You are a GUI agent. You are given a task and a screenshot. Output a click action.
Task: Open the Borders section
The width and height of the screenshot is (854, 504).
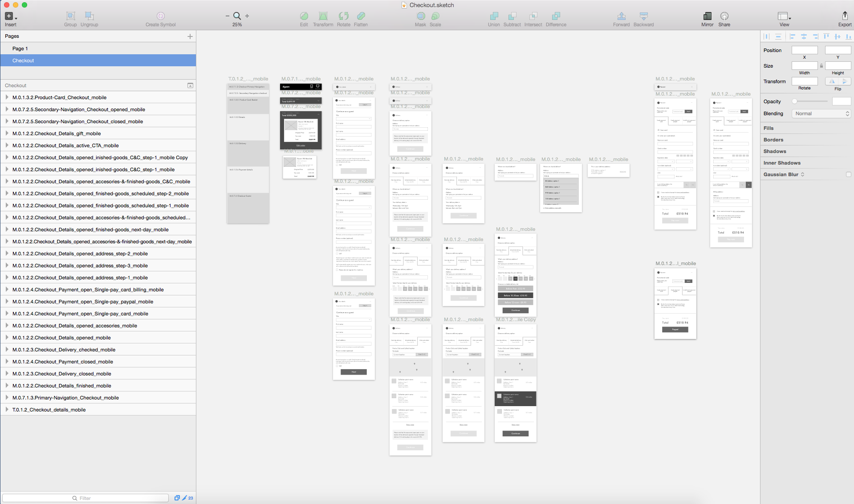773,140
